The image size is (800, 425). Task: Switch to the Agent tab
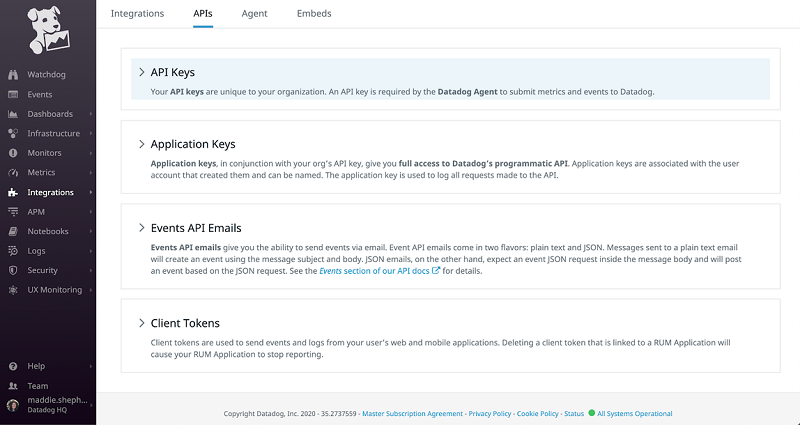pos(255,14)
